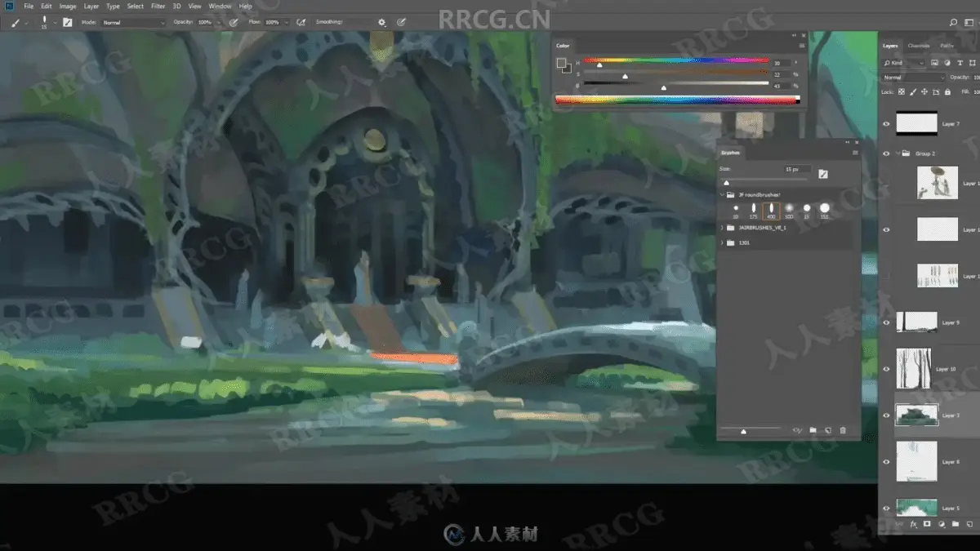
Task: Create new brush icon in Brushes panel
Action: click(x=828, y=430)
